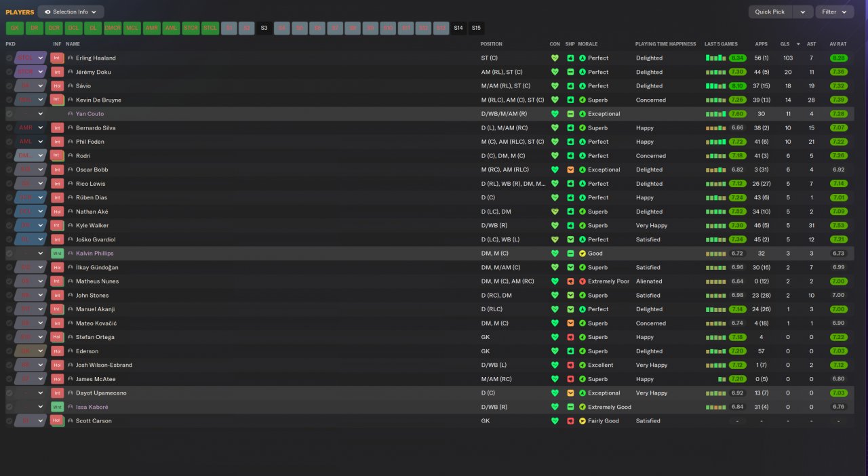Toggle picked checkbox for Scott Carson
868x476 pixels.
9,421
